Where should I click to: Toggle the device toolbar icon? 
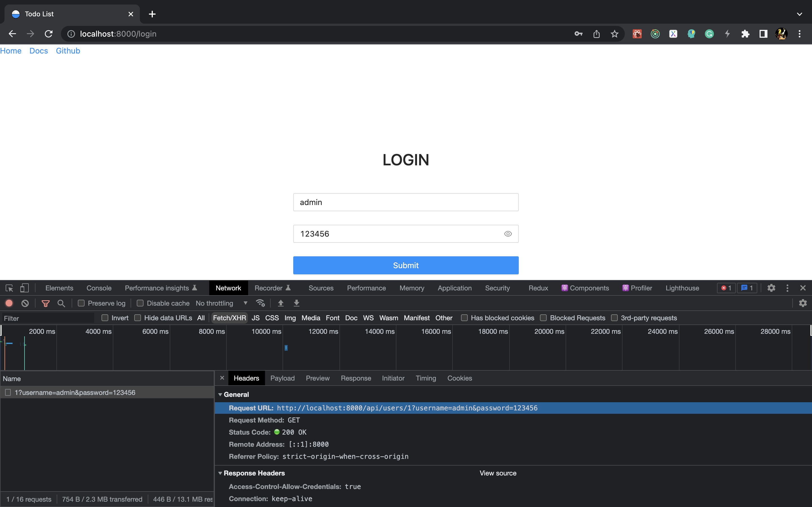(25, 288)
